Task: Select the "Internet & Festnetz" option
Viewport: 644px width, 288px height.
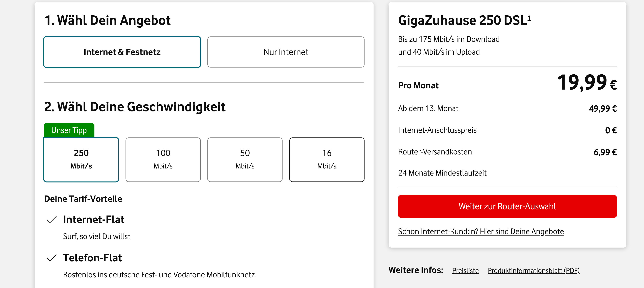Action: point(122,52)
